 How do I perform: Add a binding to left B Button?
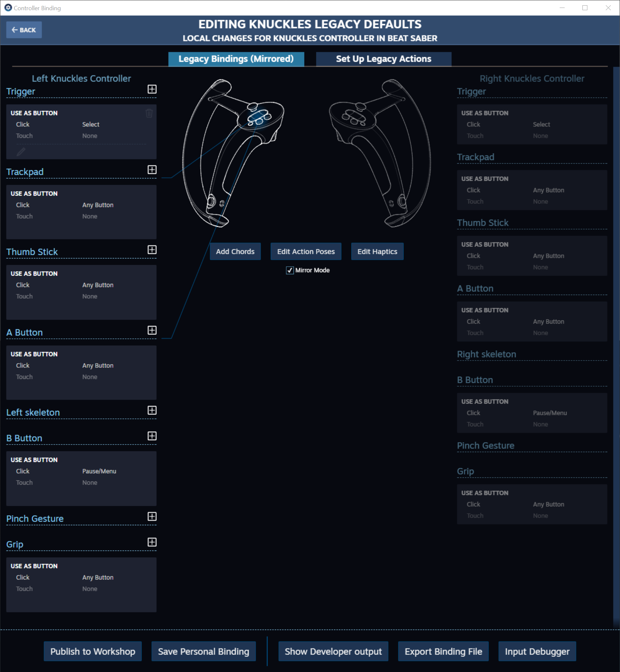pos(152,436)
